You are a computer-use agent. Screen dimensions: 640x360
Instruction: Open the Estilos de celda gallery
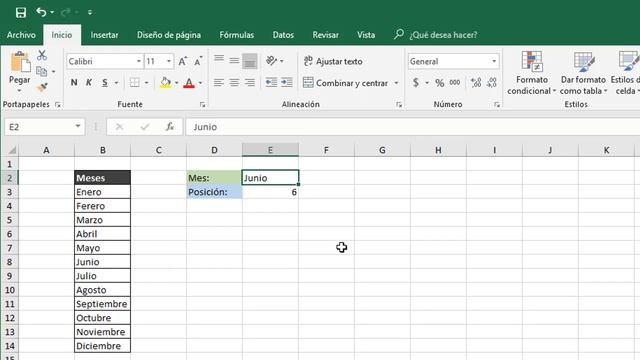coord(626,73)
